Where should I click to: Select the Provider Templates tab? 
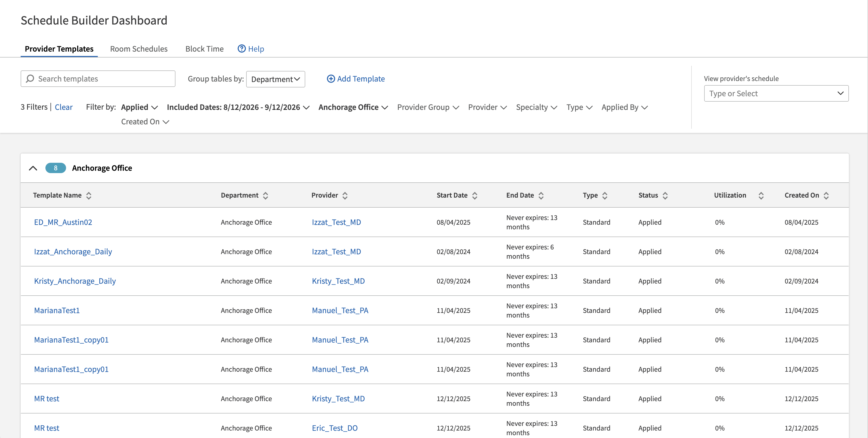59,49
